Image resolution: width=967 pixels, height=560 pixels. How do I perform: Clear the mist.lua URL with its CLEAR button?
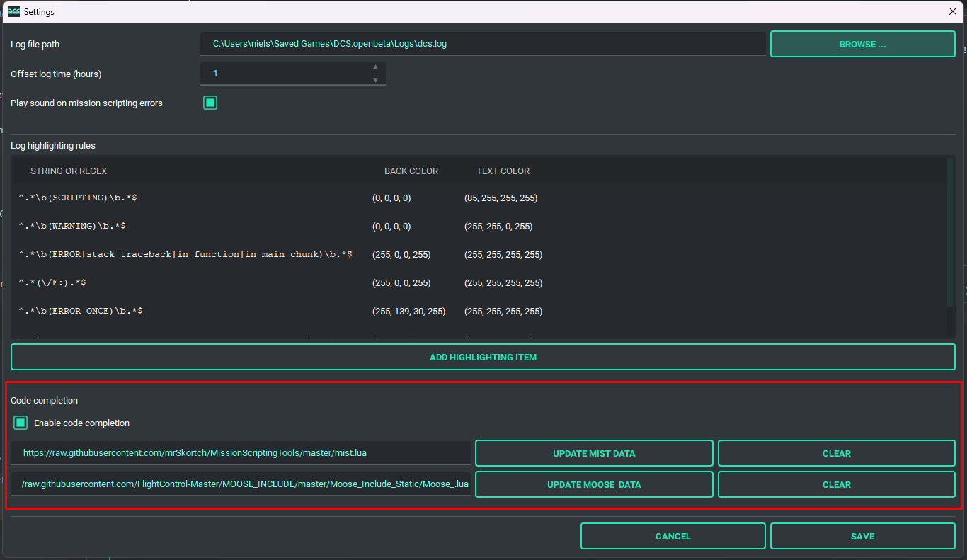pyautogui.click(x=836, y=453)
